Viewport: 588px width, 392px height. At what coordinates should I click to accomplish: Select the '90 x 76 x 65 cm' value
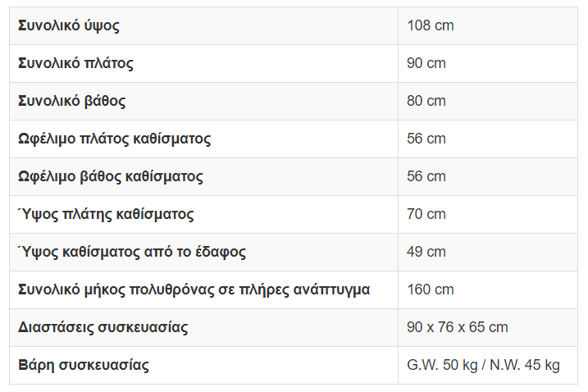[458, 327]
